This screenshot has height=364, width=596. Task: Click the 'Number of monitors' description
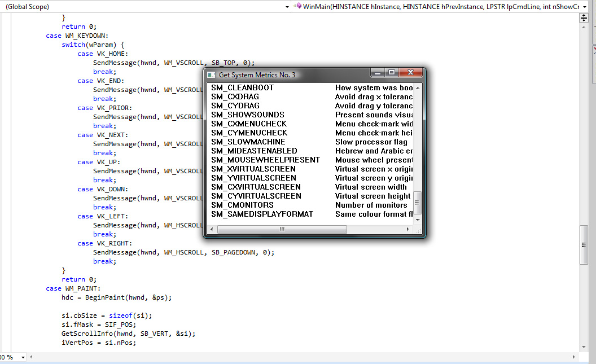tap(371, 205)
